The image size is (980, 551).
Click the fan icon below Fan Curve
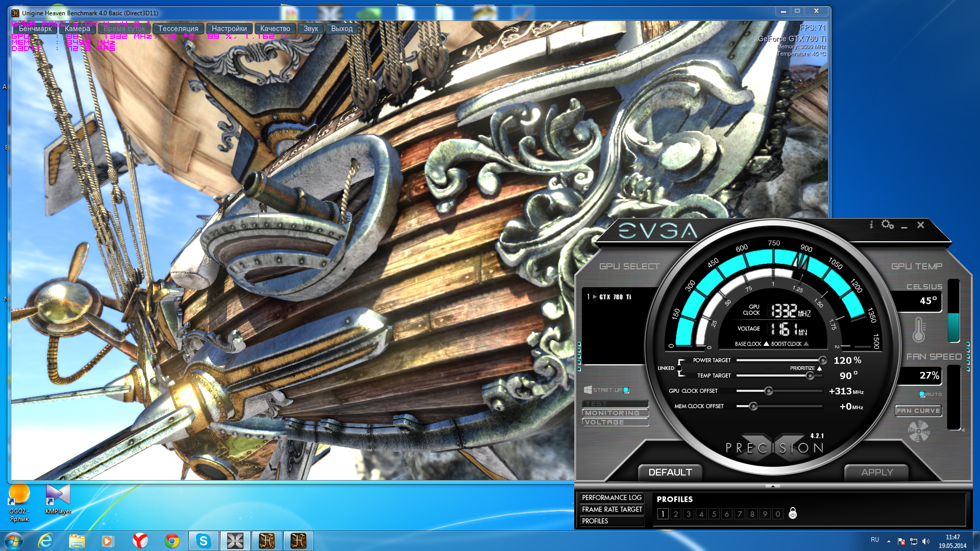[919, 432]
